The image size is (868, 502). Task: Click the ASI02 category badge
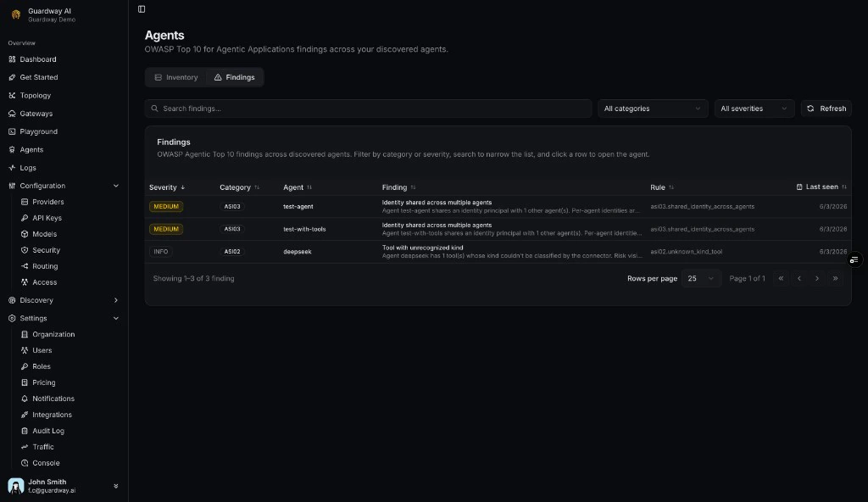tap(232, 252)
